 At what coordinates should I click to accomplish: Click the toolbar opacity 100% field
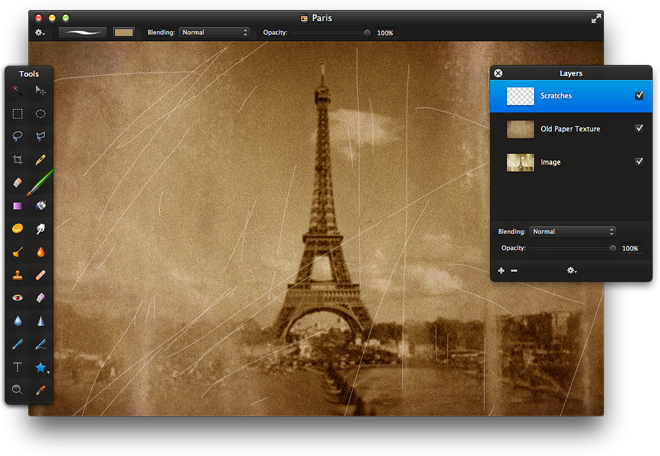click(386, 33)
